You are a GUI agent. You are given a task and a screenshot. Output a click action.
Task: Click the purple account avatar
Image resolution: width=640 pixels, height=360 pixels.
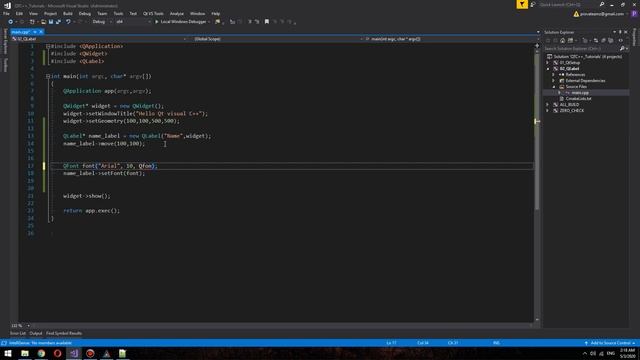[x=635, y=14]
